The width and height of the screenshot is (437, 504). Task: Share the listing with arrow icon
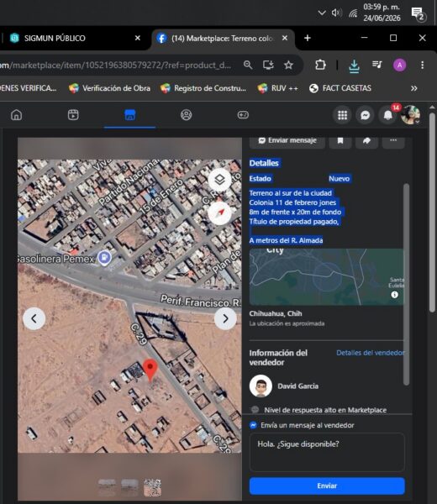click(x=366, y=140)
